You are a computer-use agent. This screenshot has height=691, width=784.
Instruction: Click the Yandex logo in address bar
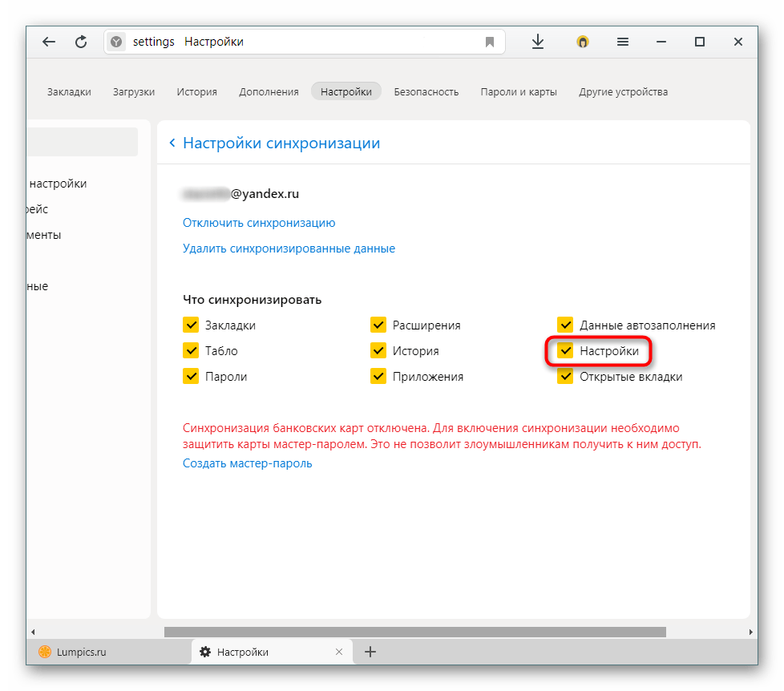pos(116,42)
